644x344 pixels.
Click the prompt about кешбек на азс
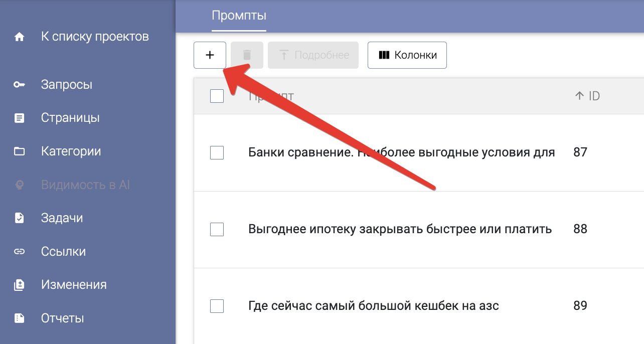[x=374, y=305]
